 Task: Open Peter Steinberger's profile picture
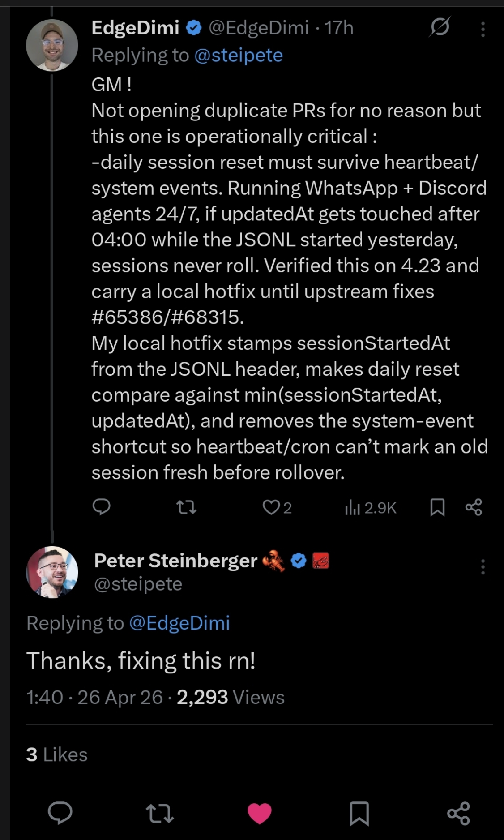tap(52, 572)
